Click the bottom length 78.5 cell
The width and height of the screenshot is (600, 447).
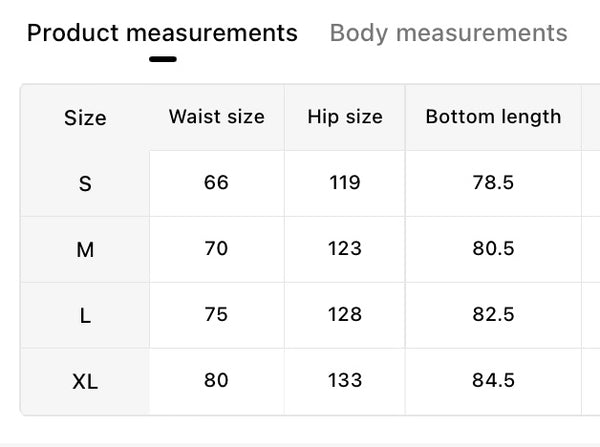[x=493, y=183]
